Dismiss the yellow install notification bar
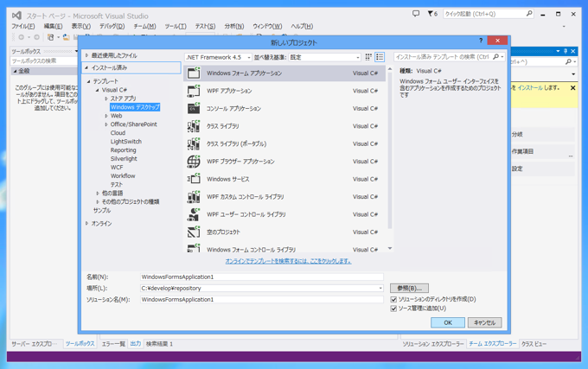 pos(572,87)
